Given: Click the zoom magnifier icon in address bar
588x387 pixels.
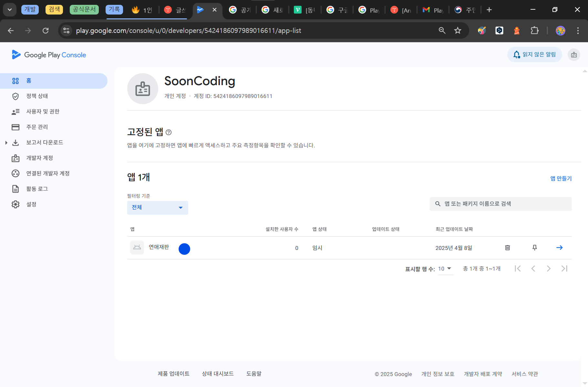Looking at the screenshot, I should pyautogui.click(x=442, y=31).
